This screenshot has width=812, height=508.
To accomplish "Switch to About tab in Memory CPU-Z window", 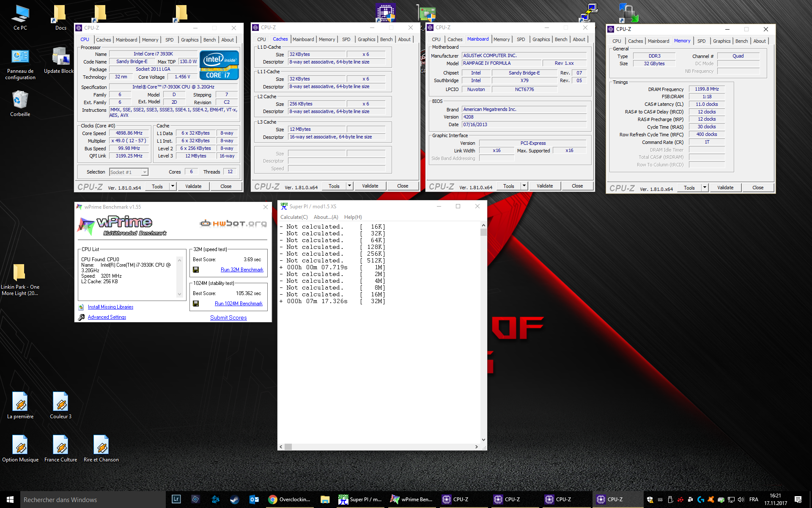I will [x=760, y=41].
